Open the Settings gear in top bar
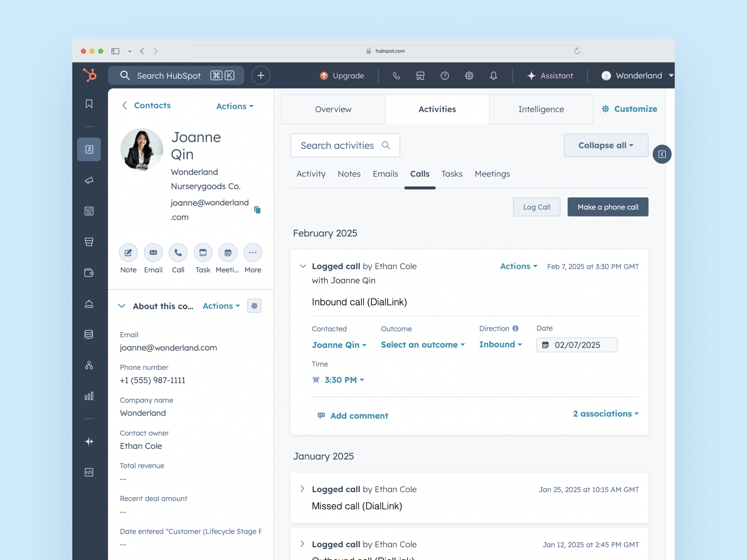This screenshot has height=560, width=747. 469,76
